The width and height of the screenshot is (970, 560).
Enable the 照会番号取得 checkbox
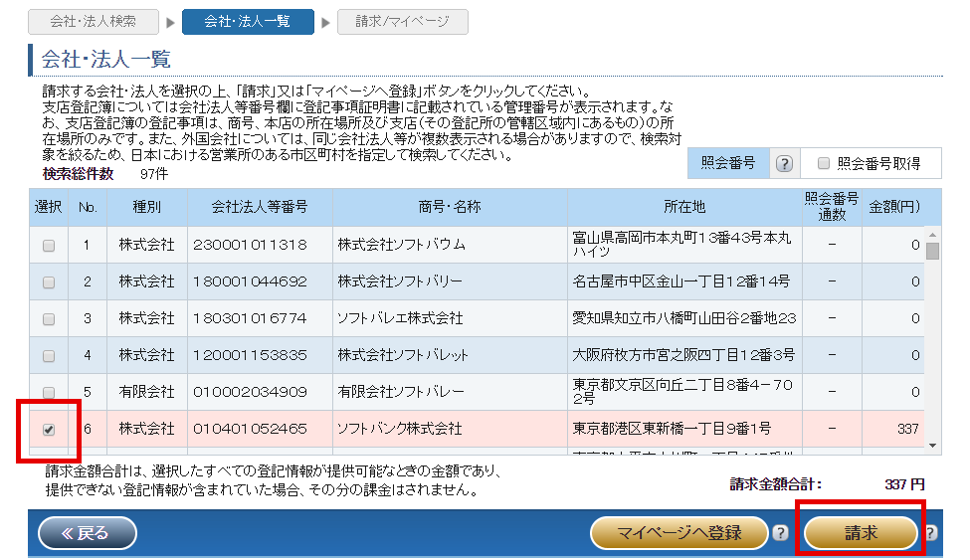tap(824, 163)
